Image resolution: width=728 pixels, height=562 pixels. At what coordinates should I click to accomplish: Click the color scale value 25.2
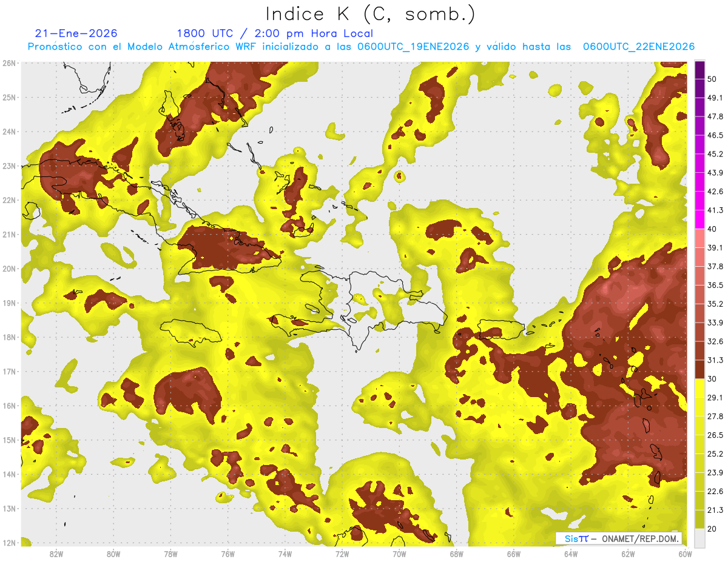[715, 453]
